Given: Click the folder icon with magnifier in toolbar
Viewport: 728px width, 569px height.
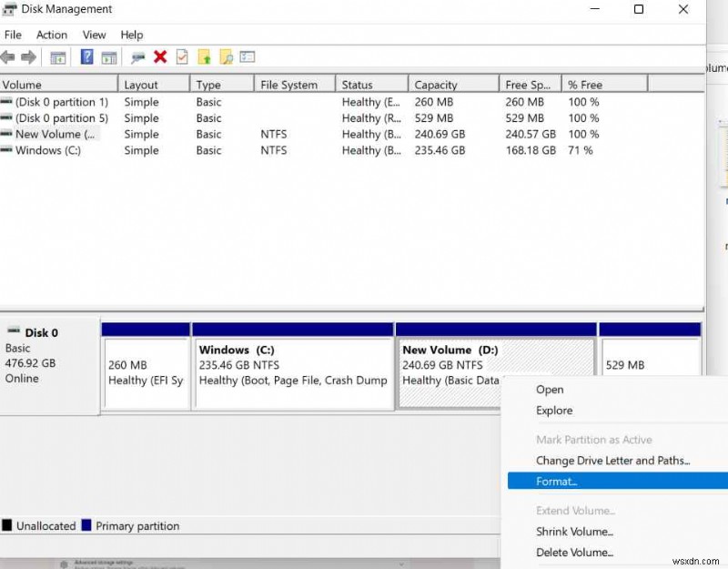Looking at the screenshot, I should point(227,56).
